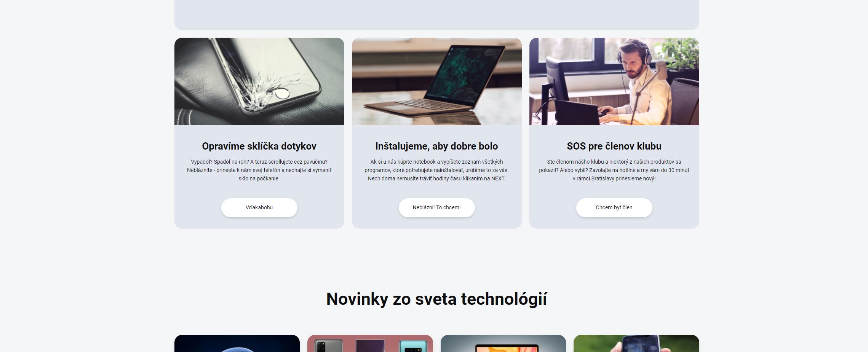Click the club member hotline description paragraph
Image resolution: width=868 pixels, height=352 pixels.
coord(614,170)
